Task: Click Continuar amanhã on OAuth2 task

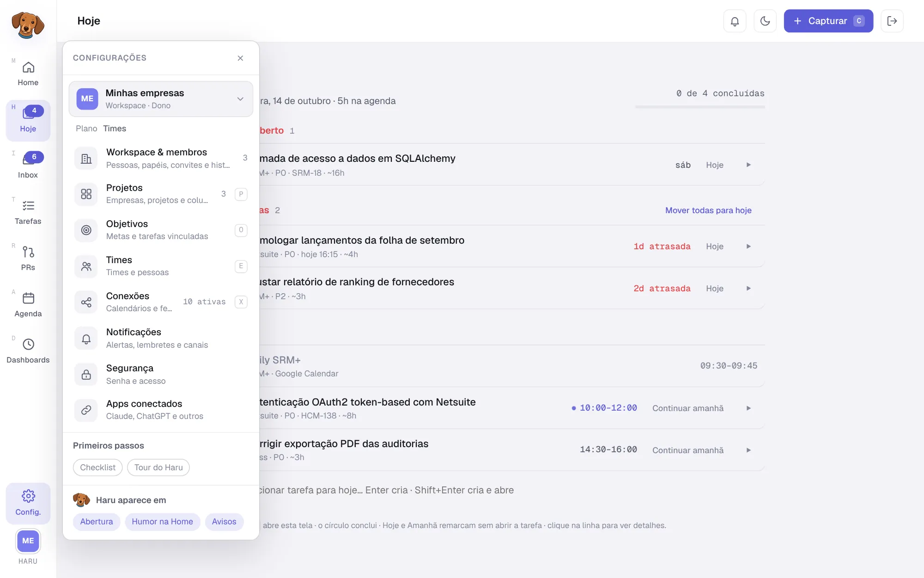Action: pyautogui.click(x=688, y=408)
